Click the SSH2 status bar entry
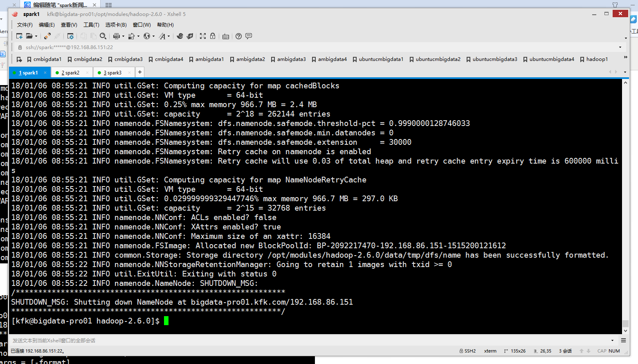This screenshot has width=638, height=364. (467, 351)
